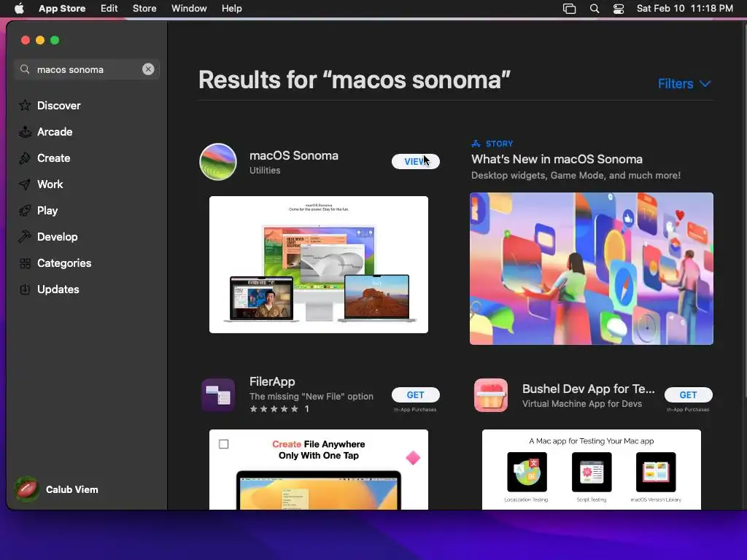Image resolution: width=747 pixels, height=560 pixels.
Task: Click the date and time in menu bar
Action: coord(684,8)
